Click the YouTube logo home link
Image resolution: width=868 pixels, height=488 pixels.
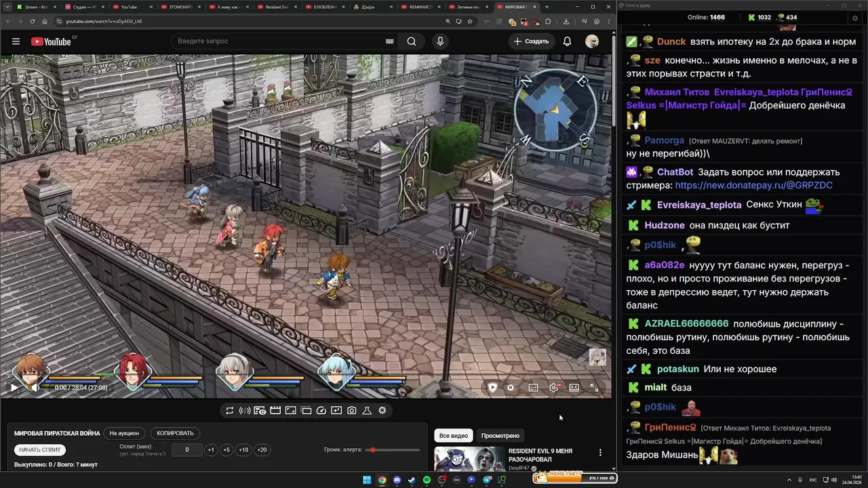[x=52, y=41]
